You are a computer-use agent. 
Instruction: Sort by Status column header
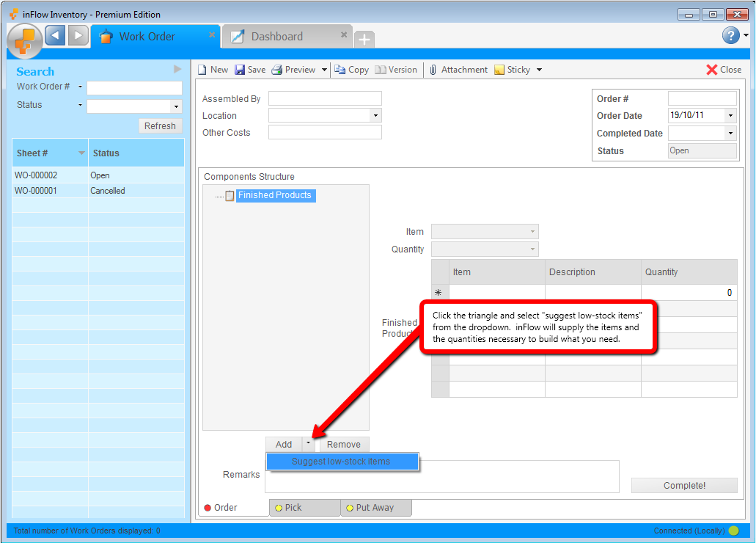click(136, 153)
